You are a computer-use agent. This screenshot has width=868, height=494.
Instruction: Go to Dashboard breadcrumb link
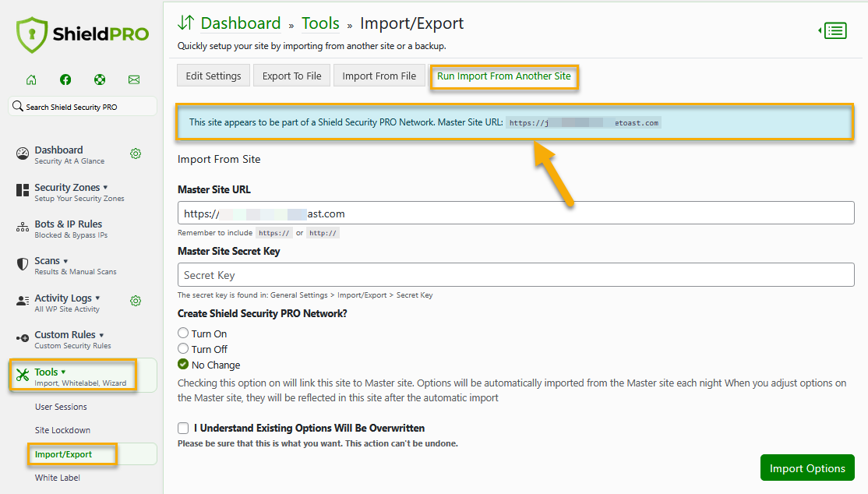pyautogui.click(x=240, y=23)
